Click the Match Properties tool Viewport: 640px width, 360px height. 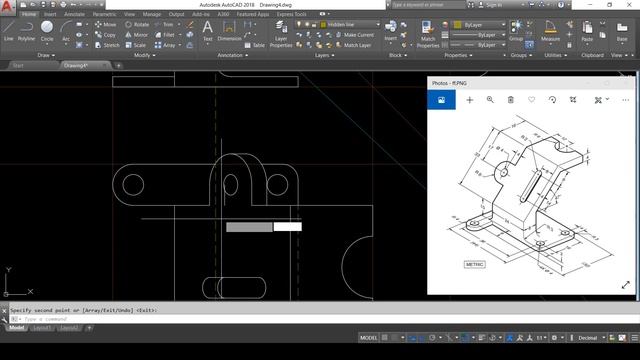428,34
